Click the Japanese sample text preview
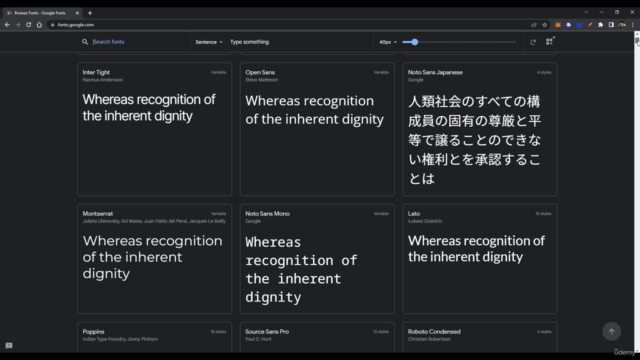Viewport: 640px width, 360px height. [x=475, y=140]
